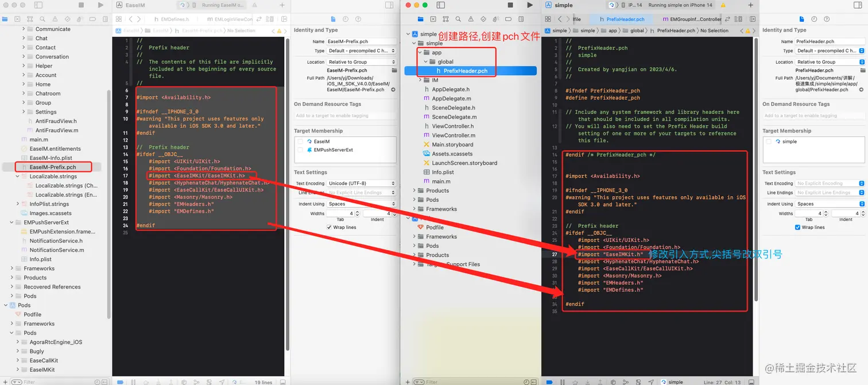Expand the Communicate folder
Image resolution: width=868 pixels, height=385 pixels.
point(24,29)
